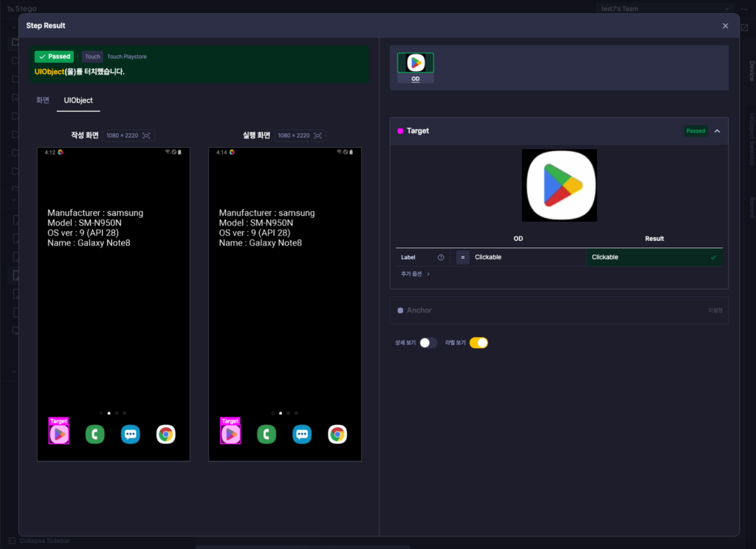Click the fit-screen icon beside 실행 화면 resolution

click(317, 135)
